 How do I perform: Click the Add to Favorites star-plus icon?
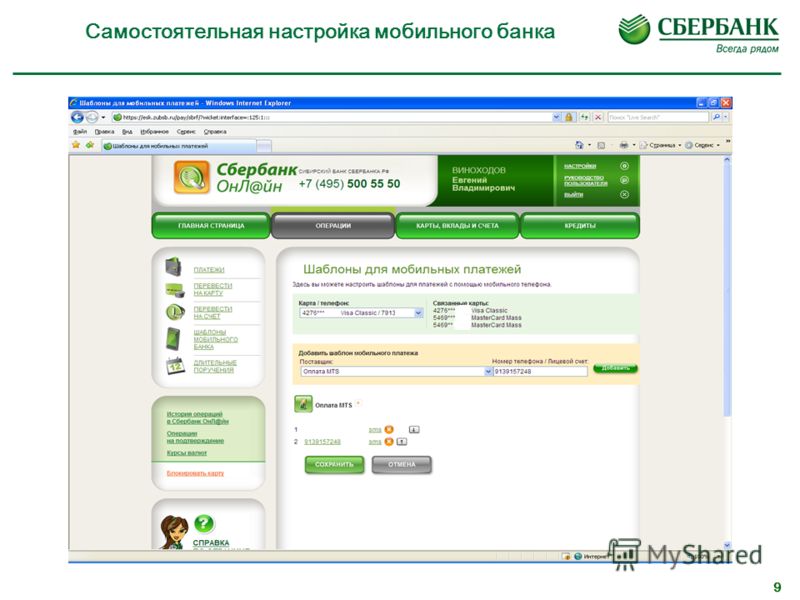(90, 145)
